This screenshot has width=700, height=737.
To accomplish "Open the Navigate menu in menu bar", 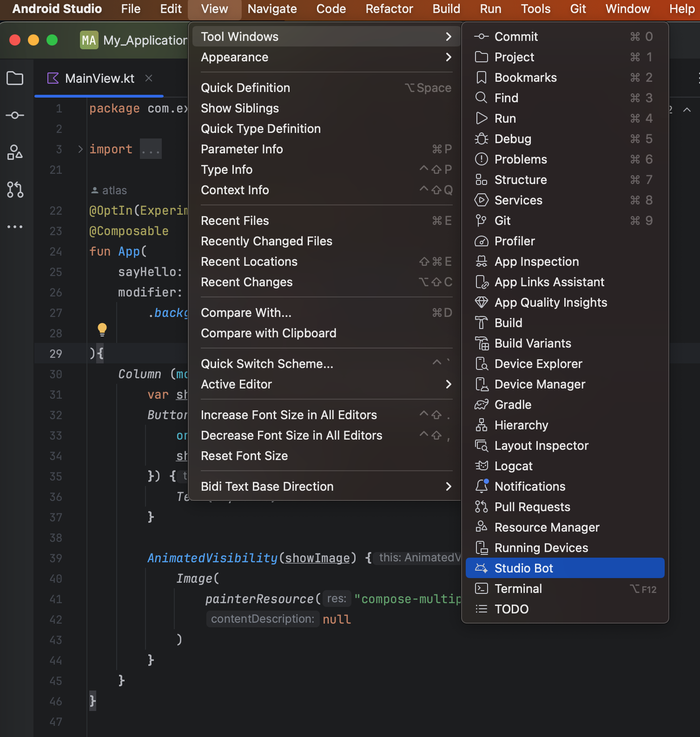I will [x=272, y=9].
